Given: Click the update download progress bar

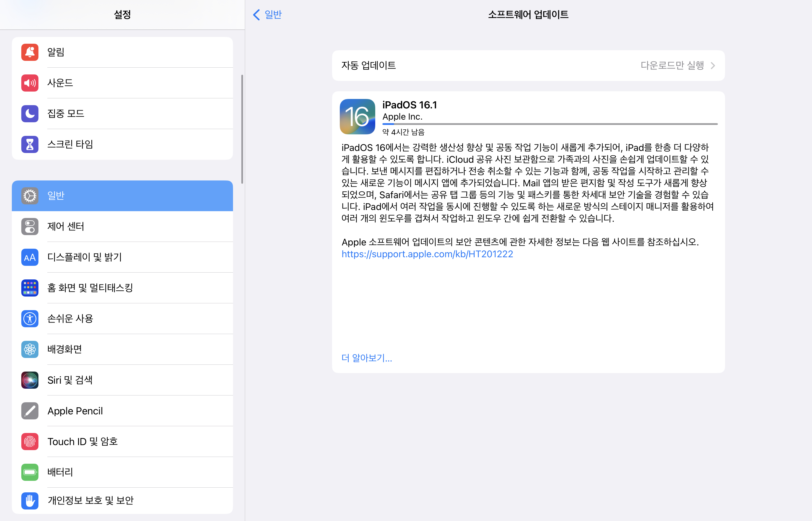Looking at the screenshot, I should click(550, 124).
